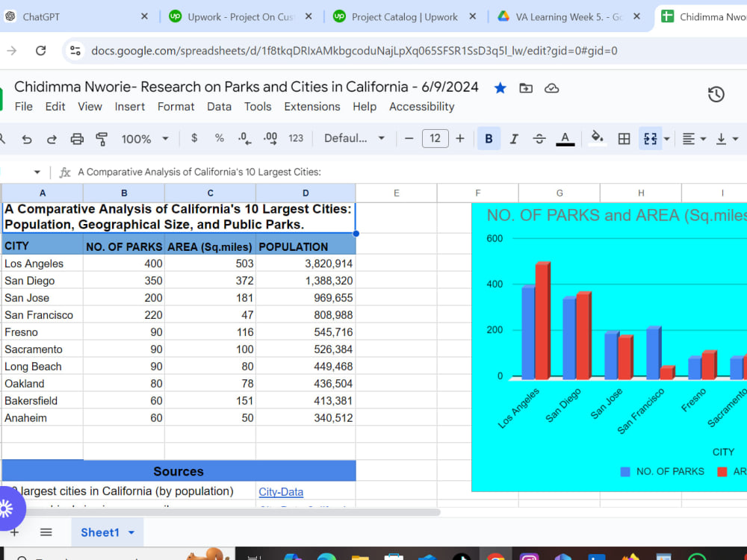Open the Tools menu

(258, 107)
